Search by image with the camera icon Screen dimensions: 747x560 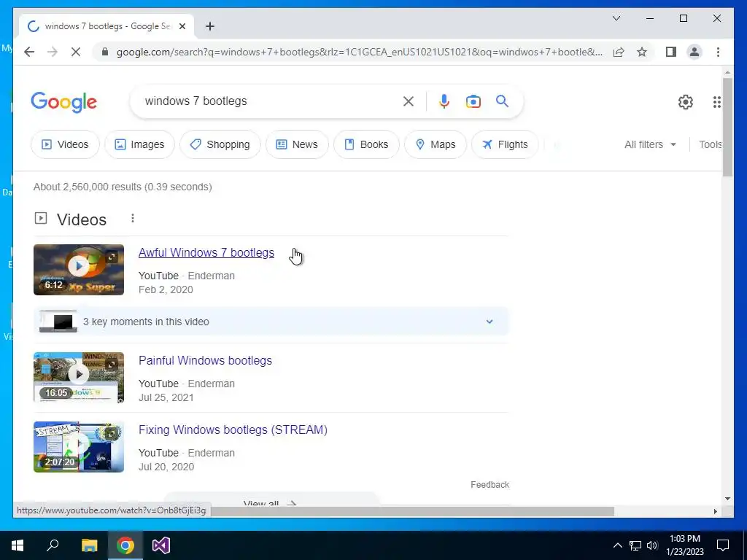click(x=473, y=101)
